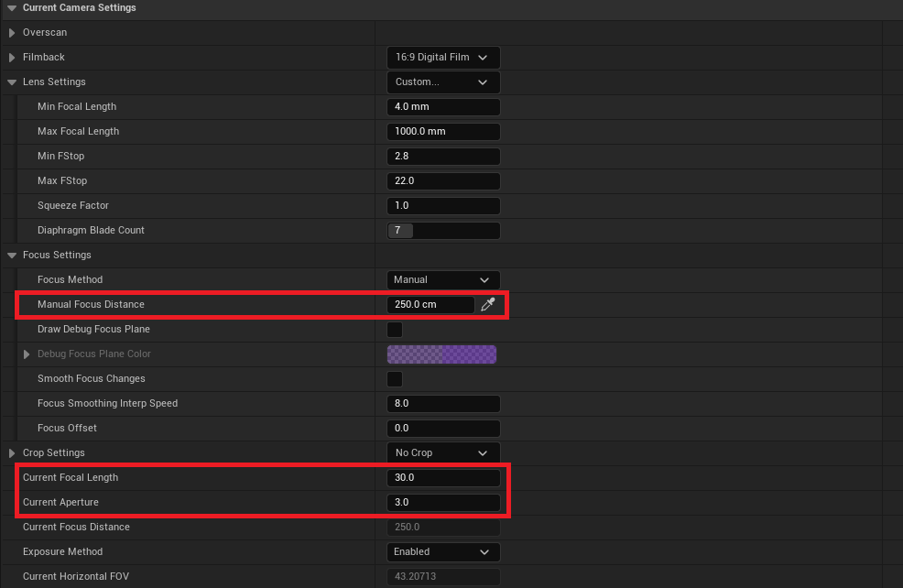Select the Squeeze Factor label
This screenshot has height=588, width=903.
click(73, 205)
